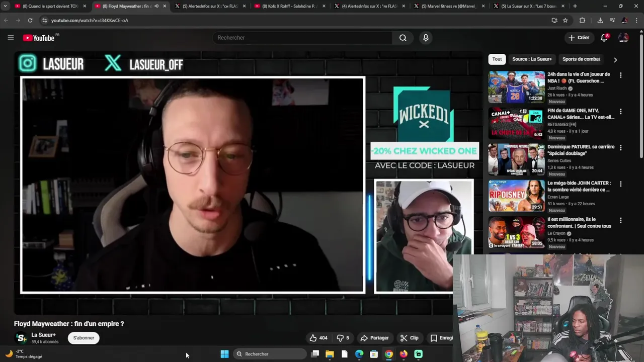
Task: Launch Firefox from taskbar
Action: pos(404,354)
